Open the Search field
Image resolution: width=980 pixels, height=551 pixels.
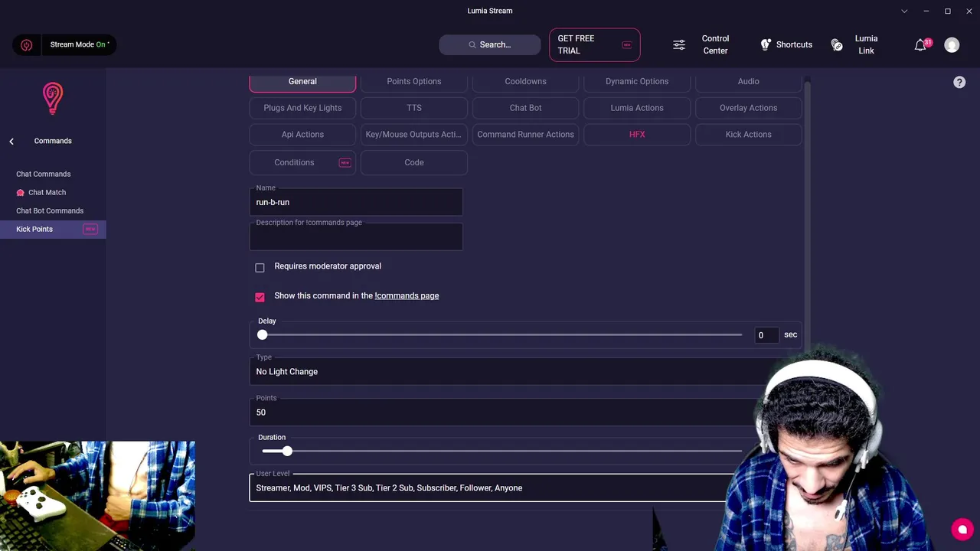point(489,44)
